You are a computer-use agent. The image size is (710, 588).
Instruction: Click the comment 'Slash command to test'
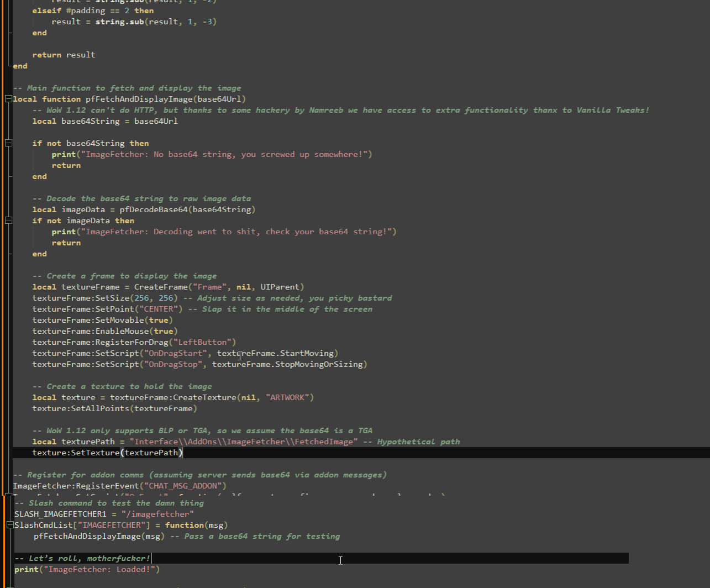109,503
